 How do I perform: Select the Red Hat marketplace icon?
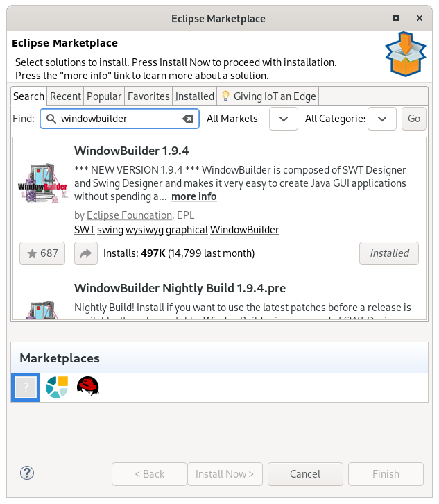pyautogui.click(x=87, y=386)
